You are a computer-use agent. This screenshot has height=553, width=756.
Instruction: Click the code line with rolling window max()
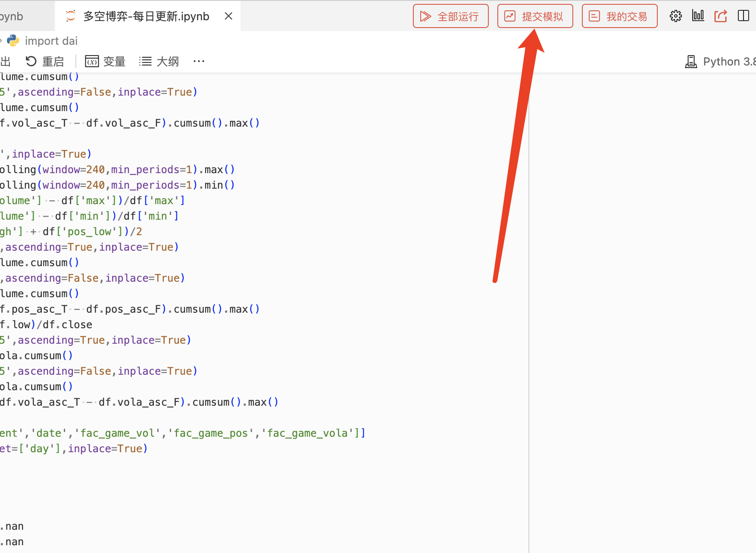[129, 170]
